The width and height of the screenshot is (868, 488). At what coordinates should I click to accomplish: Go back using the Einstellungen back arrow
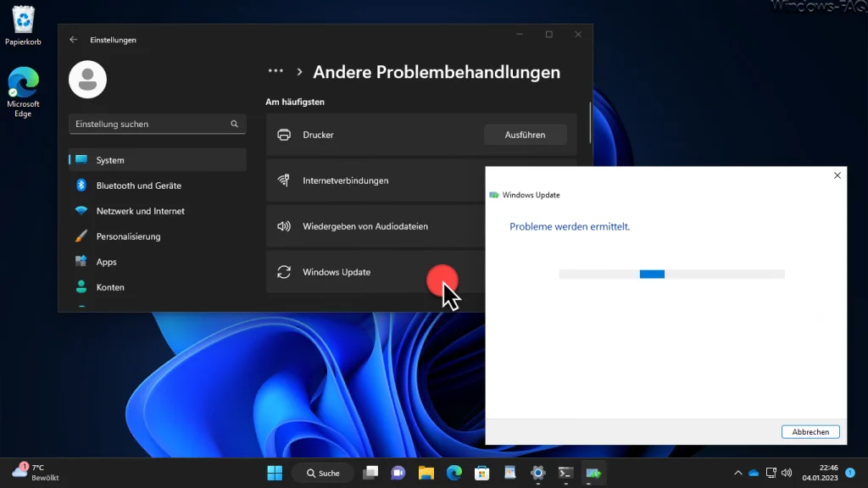[x=74, y=40]
